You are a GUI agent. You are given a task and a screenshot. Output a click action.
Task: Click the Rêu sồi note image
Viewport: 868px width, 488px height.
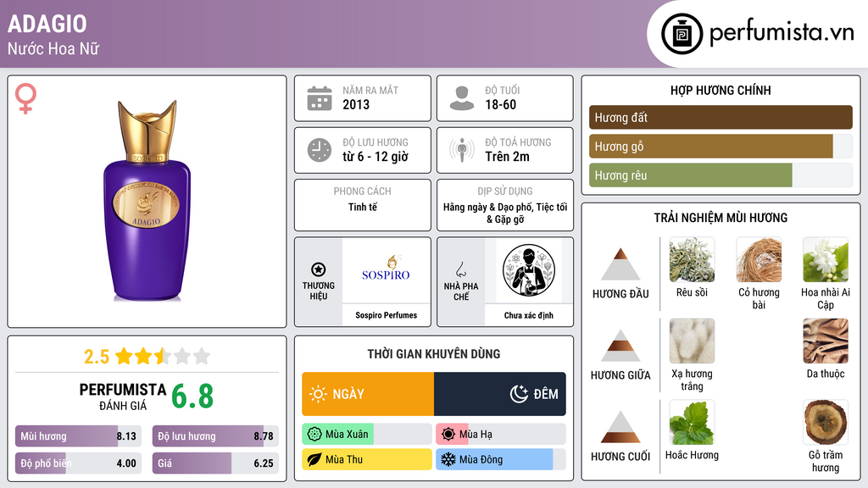point(692,259)
